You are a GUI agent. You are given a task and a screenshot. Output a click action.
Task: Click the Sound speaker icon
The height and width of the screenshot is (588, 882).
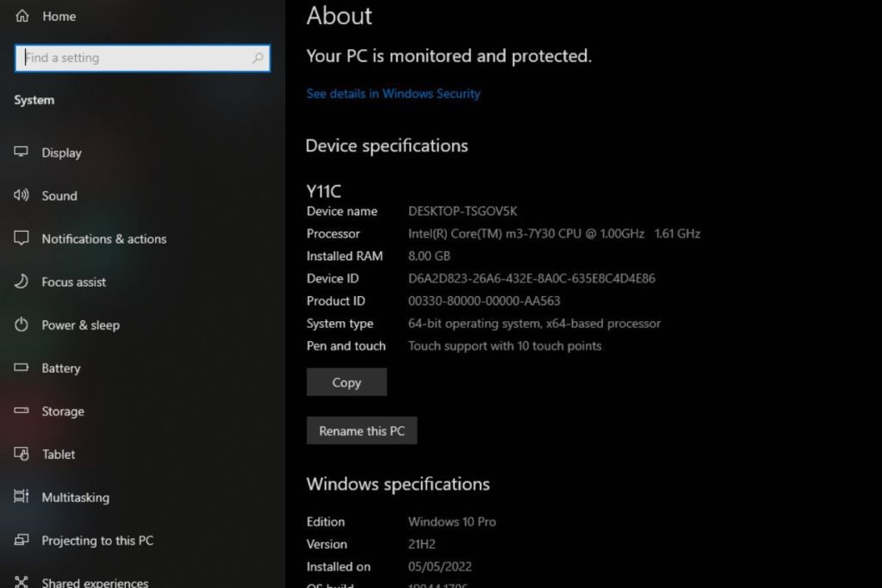pos(22,195)
